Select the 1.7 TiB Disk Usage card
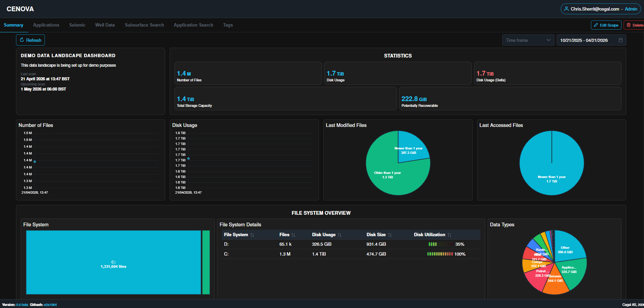Screen dimensions: 644x308 tap(398, 73)
